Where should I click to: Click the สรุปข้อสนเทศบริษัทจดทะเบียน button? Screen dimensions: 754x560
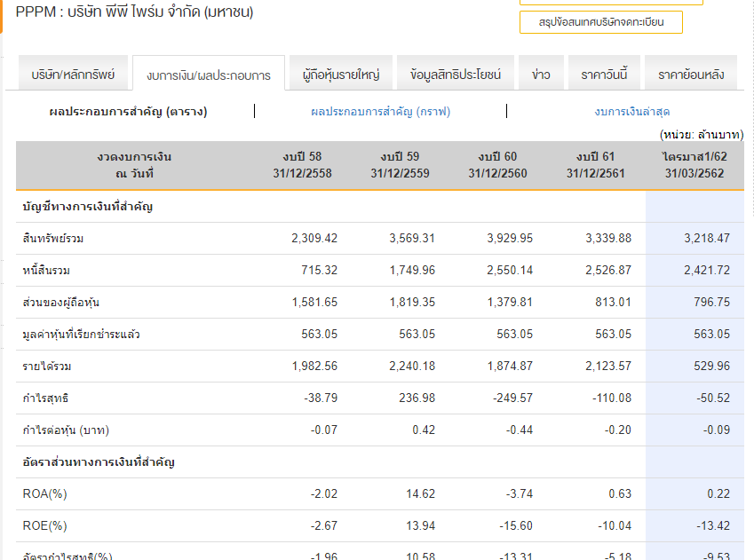pos(600,21)
